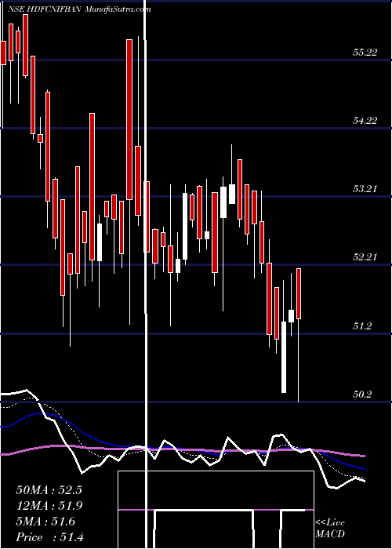The height and width of the screenshot is (549, 392).
Task: Click the NSE HDFCNIFBAN MunafaSutra.com title text
Action: (79, 9)
